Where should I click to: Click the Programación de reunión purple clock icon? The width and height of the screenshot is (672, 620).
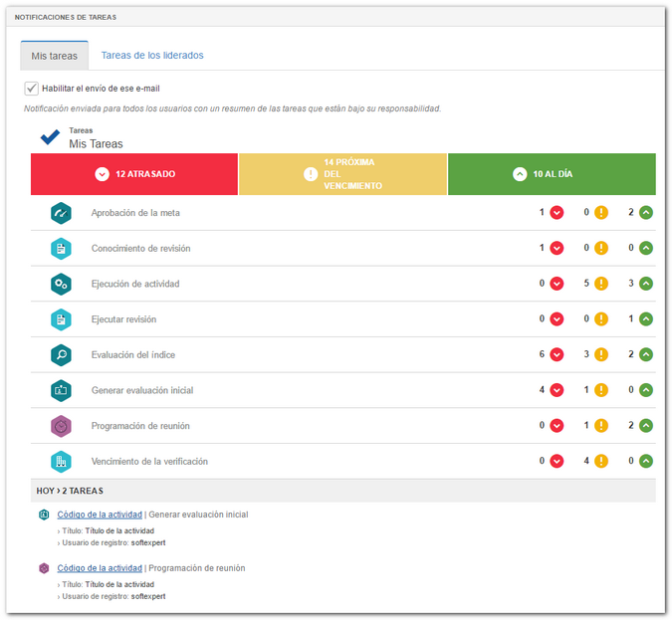[61, 426]
